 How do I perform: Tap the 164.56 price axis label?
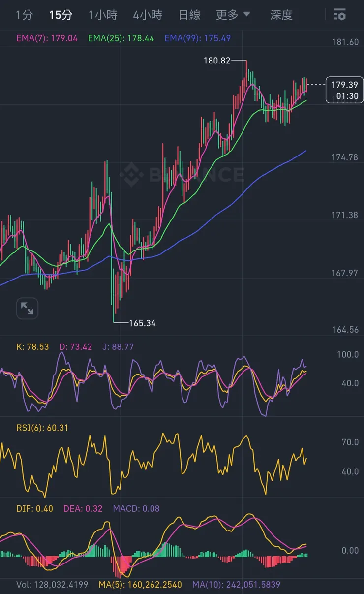point(345,330)
